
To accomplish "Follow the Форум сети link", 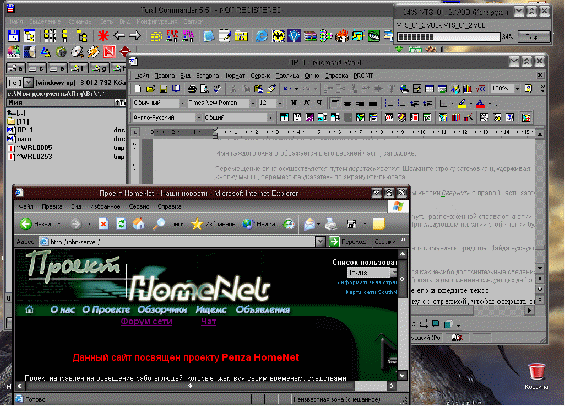I will (146, 321).
